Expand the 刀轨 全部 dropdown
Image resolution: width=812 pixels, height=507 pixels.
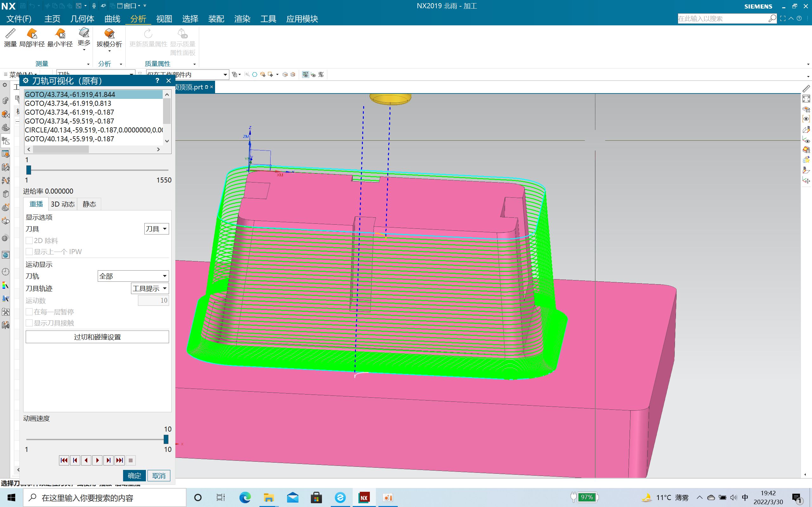(133, 276)
